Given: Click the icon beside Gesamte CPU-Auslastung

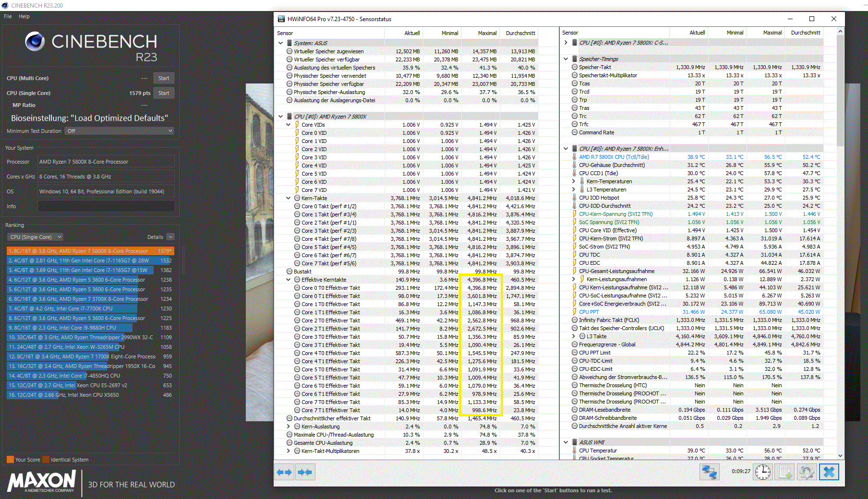Looking at the screenshot, I should [289, 443].
